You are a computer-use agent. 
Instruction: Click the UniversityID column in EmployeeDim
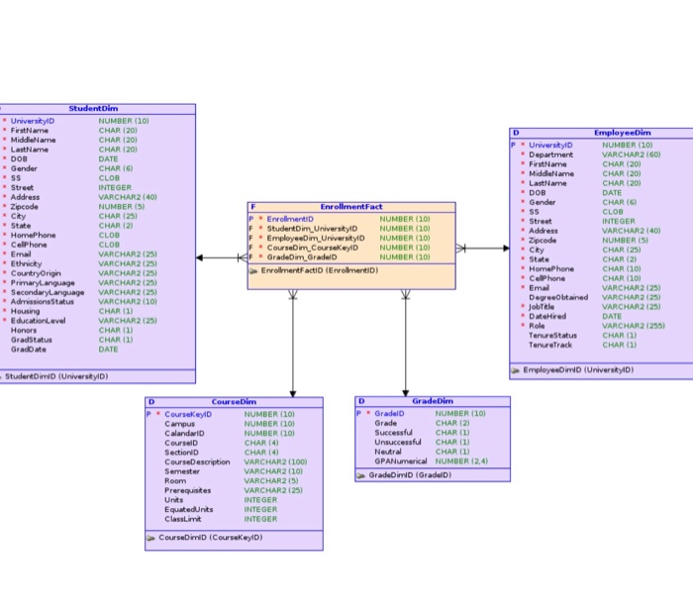550,145
